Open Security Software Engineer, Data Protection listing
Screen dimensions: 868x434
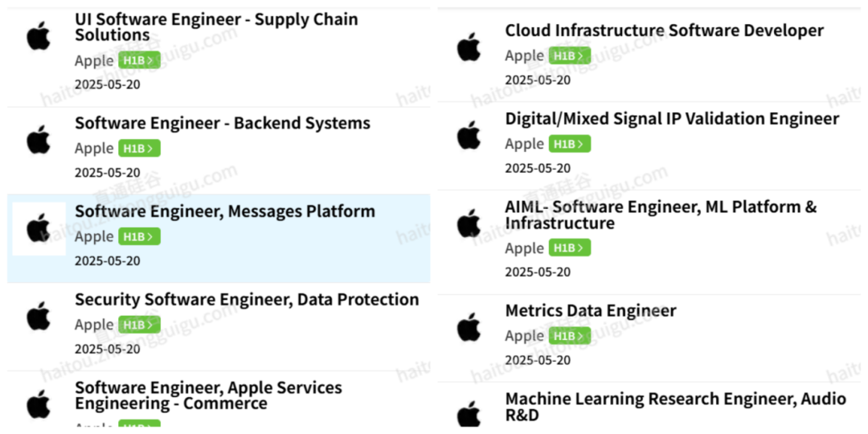pyautogui.click(x=247, y=300)
